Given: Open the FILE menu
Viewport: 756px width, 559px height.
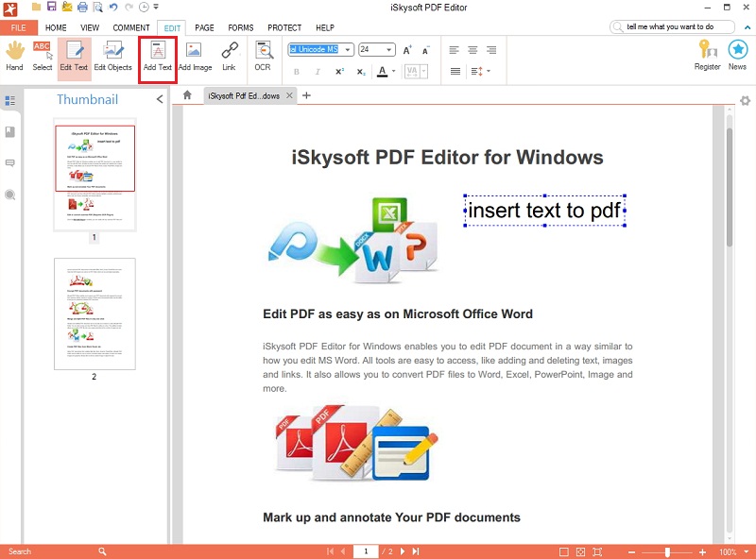Looking at the screenshot, I should point(18,27).
